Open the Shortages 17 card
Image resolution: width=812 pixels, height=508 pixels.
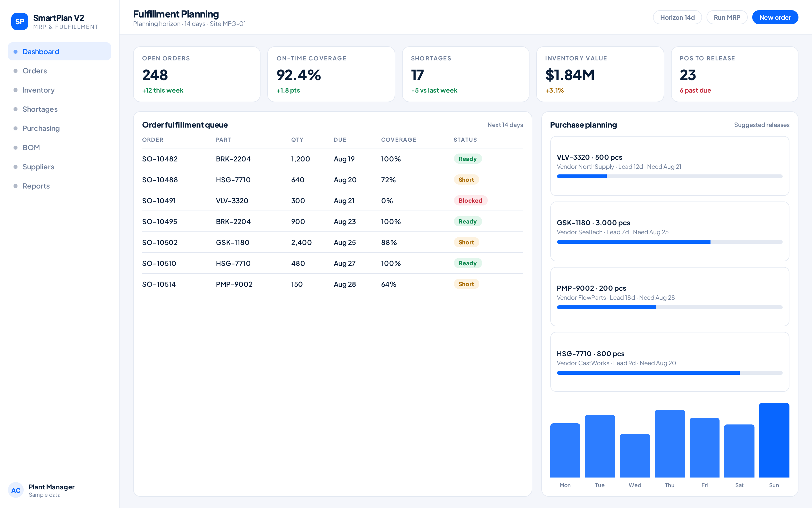click(466, 74)
